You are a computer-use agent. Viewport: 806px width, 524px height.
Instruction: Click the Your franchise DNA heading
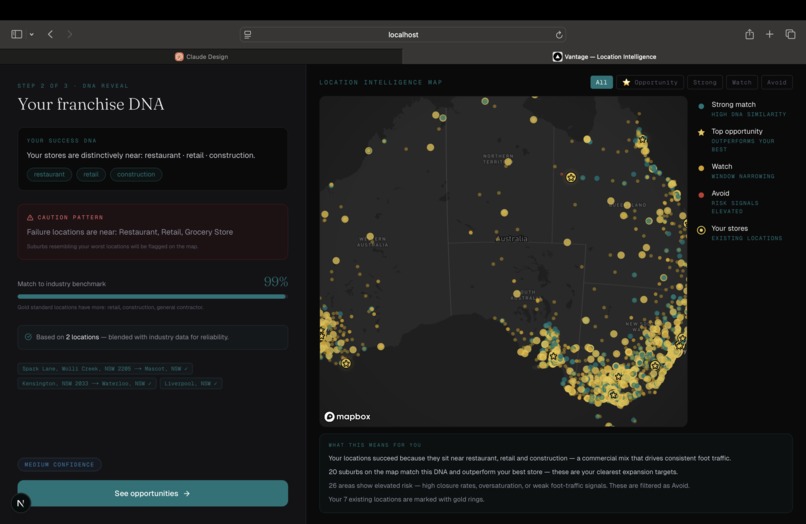pos(91,104)
